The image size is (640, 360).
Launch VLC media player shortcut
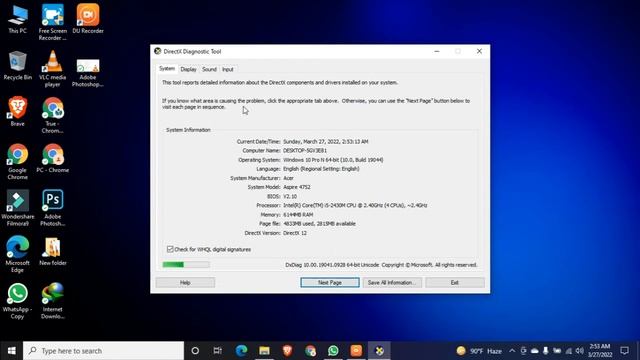coord(53,69)
